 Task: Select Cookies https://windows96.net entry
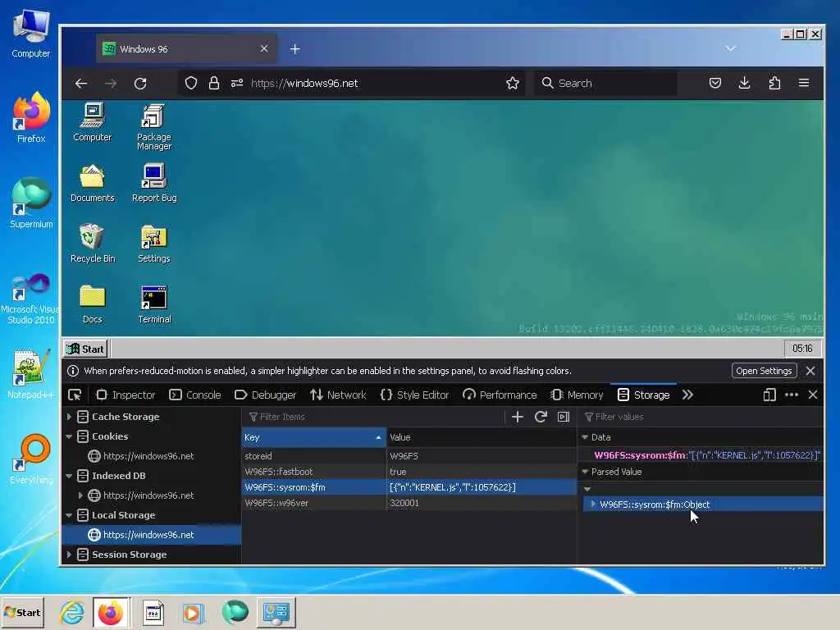point(148,456)
